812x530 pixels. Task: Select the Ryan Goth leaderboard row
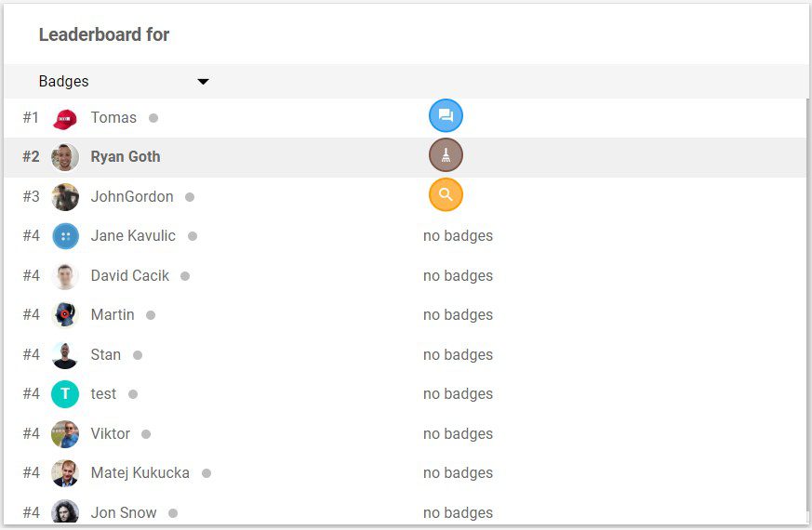coord(406,157)
